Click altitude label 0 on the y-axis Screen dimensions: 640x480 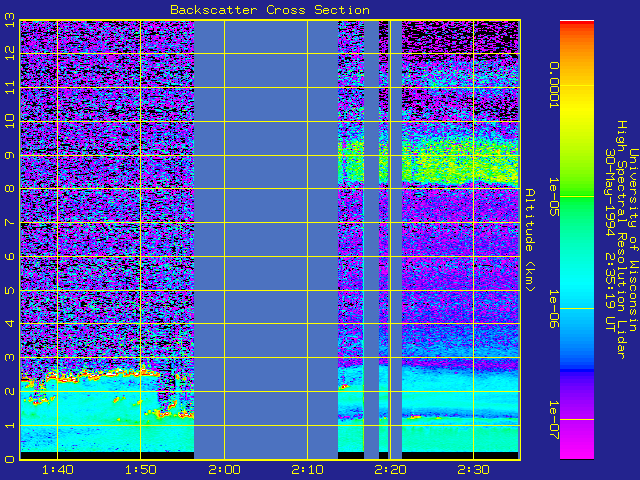[10, 459]
